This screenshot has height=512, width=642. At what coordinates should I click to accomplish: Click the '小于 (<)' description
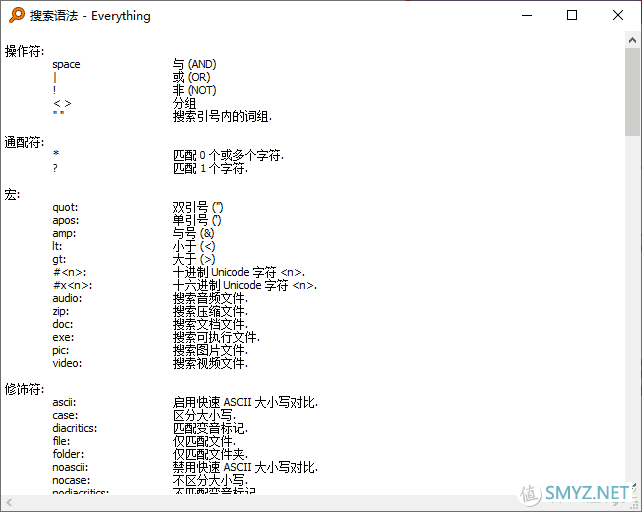(194, 246)
